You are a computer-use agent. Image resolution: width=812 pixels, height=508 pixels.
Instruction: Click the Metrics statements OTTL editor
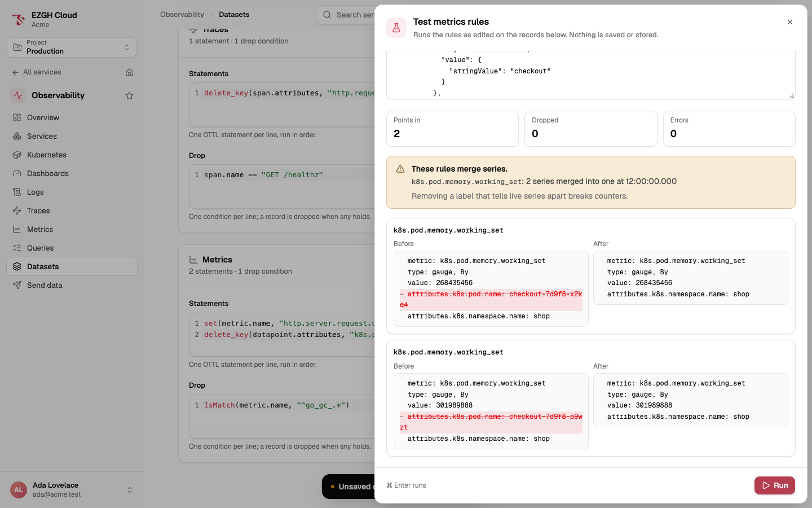click(x=282, y=335)
